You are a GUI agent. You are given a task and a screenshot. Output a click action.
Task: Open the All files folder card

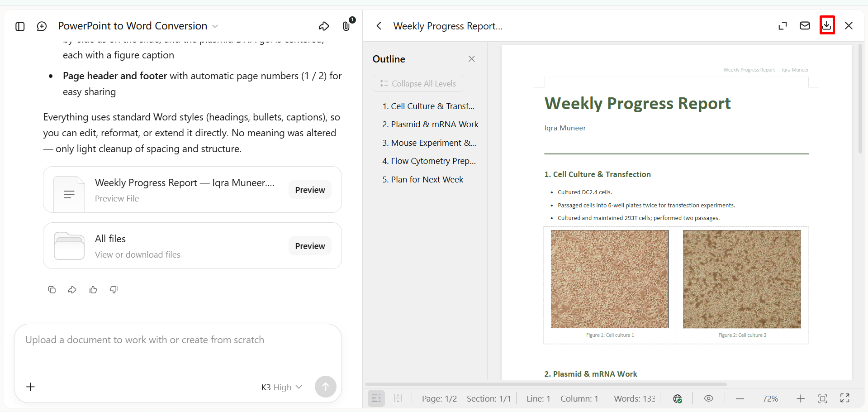(192, 245)
